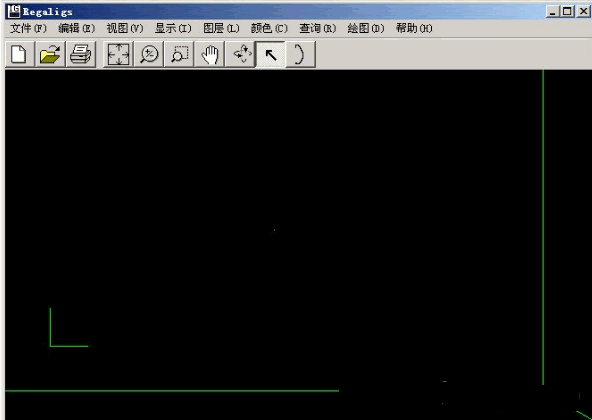Image resolution: width=592 pixels, height=420 pixels.
Task: Open the 图层(L) menu
Action: pos(221,28)
